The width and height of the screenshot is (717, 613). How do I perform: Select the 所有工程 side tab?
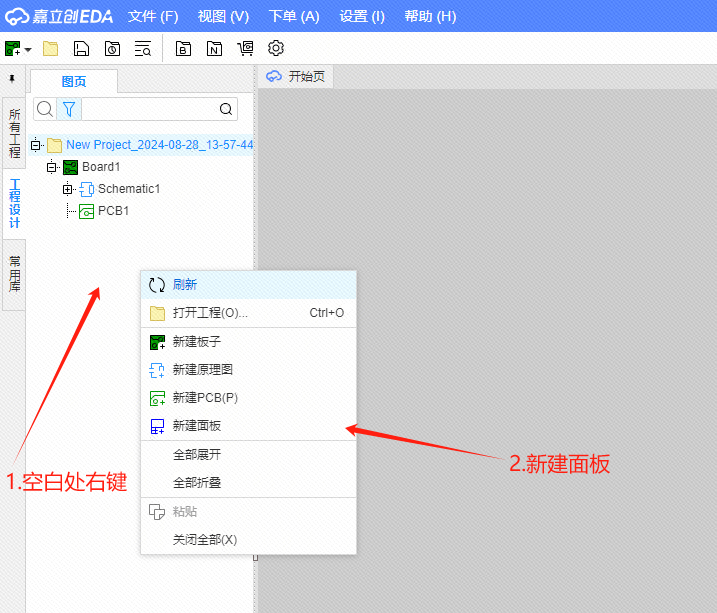pyautogui.click(x=15, y=133)
